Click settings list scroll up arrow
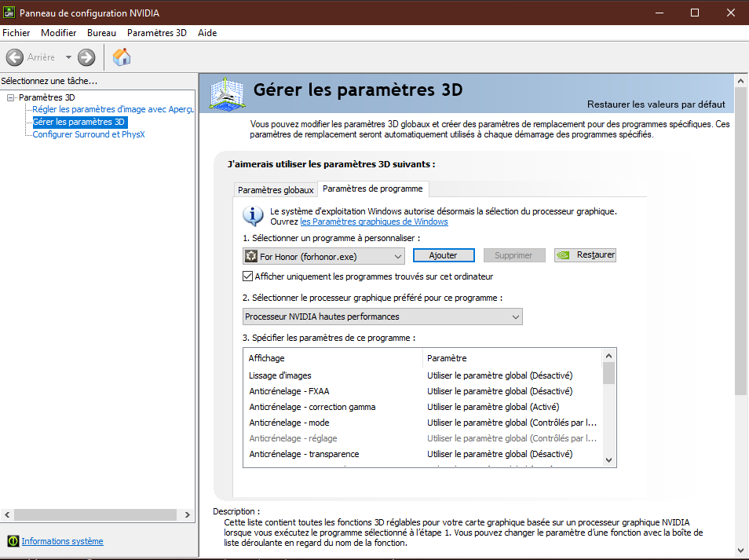This screenshot has width=749, height=560. 608,356
